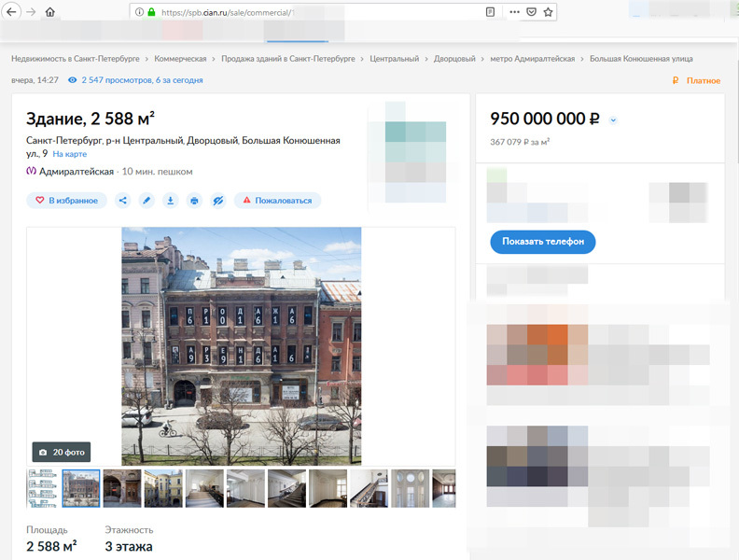
Task: Open Продажа зданий в Санкт-Петербурге breadcrumb
Action: coord(288,59)
